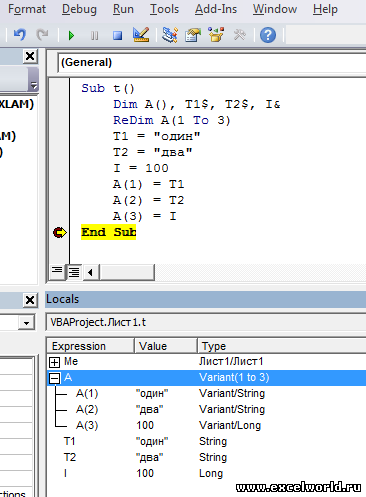Close the Project Explorer pane
This screenshot has height=497, width=366.
(30, 56)
